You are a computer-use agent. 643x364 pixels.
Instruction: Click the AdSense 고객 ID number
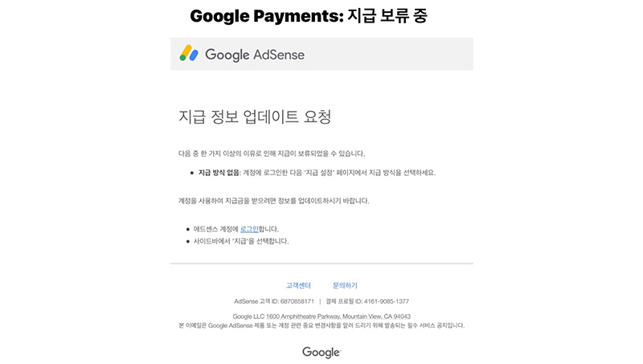click(297, 301)
